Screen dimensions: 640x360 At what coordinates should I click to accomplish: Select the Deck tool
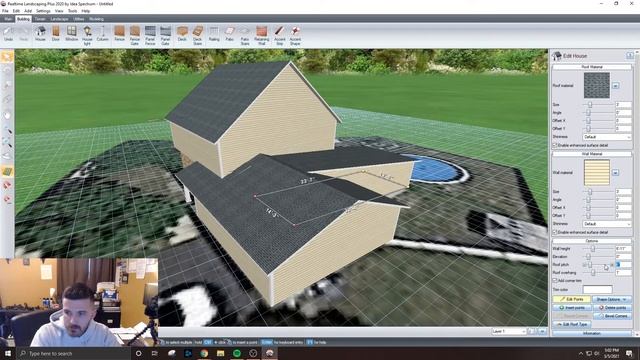click(x=182, y=34)
